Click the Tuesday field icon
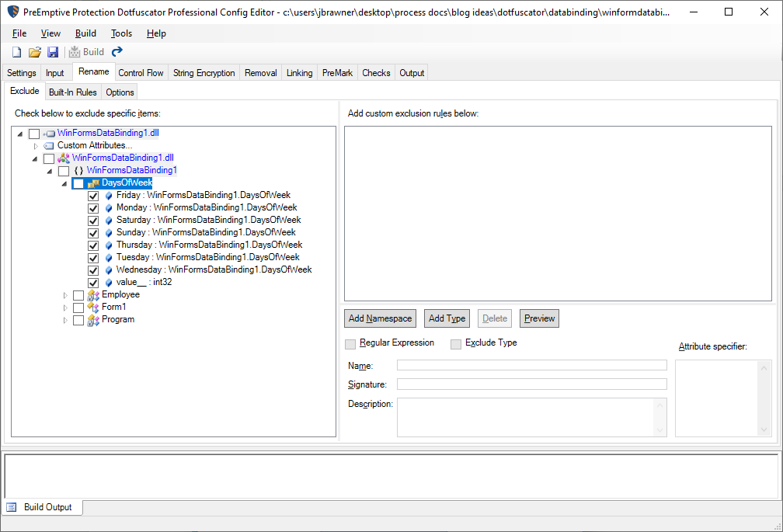Screen dimensions: 783x532 pos(109,258)
